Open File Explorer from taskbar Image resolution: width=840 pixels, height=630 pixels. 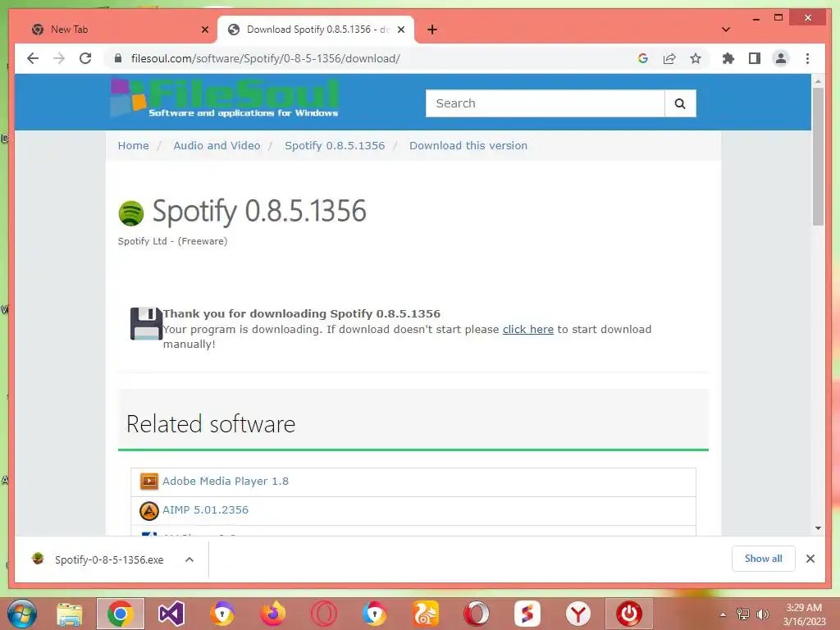[70, 614]
